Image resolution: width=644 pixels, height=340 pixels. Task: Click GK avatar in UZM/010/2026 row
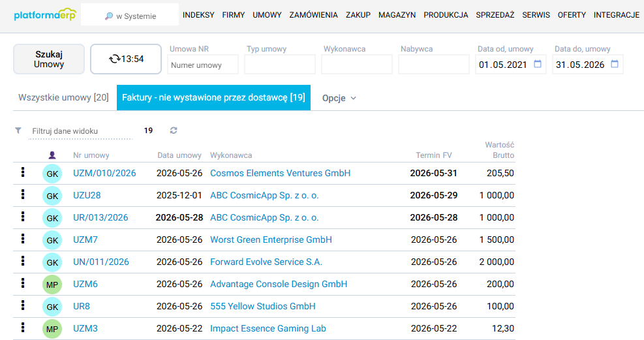(52, 174)
